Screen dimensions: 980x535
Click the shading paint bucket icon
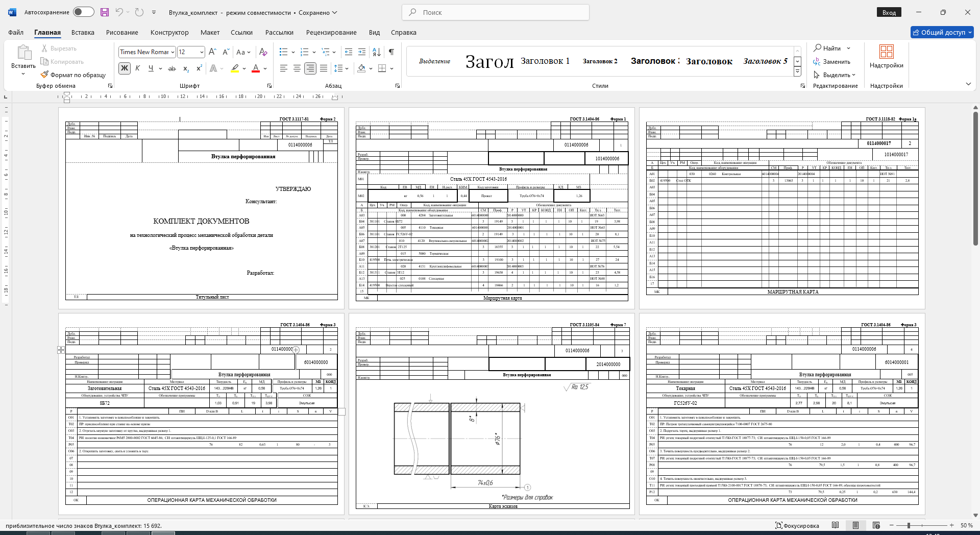tap(361, 68)
